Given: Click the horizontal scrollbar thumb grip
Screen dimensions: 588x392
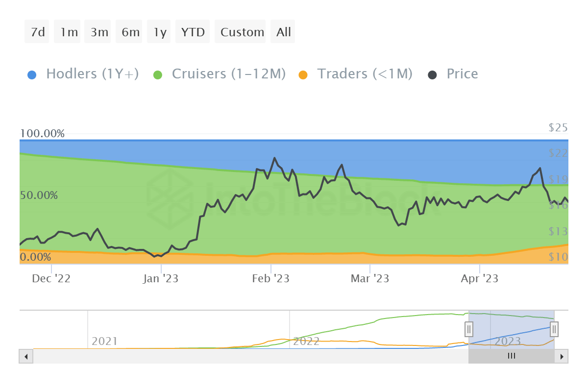Looking at the screenshot, I should tap(512, 356).
